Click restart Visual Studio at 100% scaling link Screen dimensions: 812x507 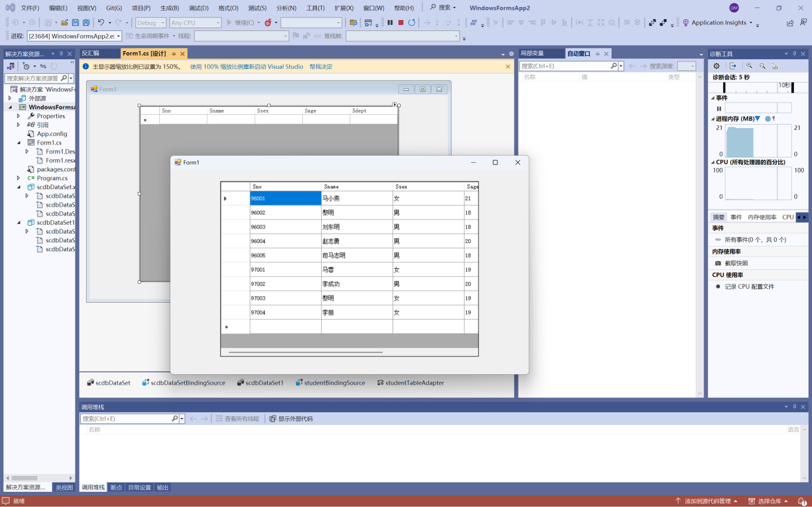(x=247, y=67)
